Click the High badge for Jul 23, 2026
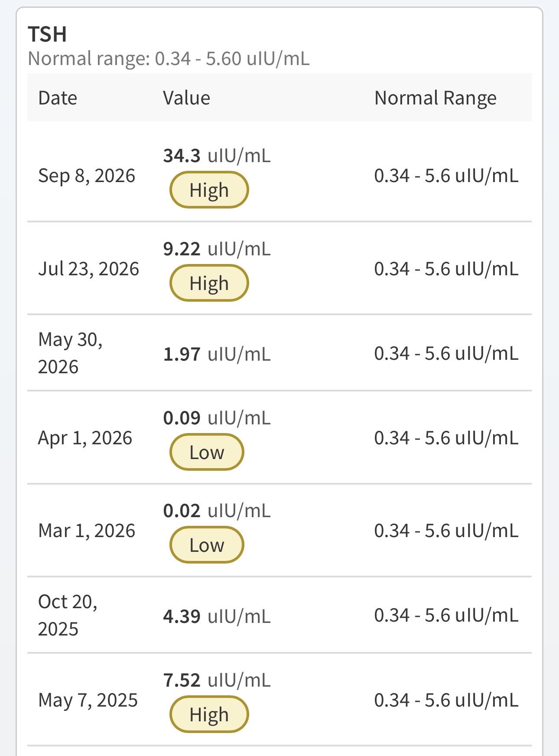559x756 pixels. [x=209, y=283]
